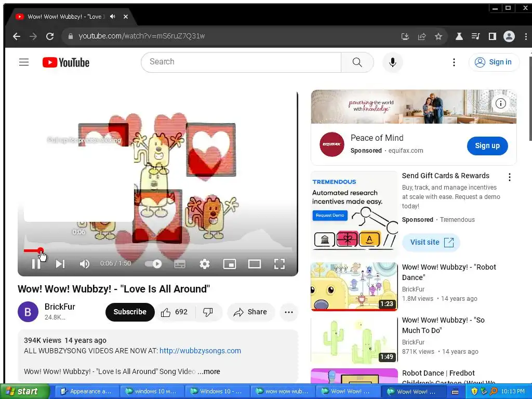Open Robot Dance Fredbot video title

tap(448, 377)
